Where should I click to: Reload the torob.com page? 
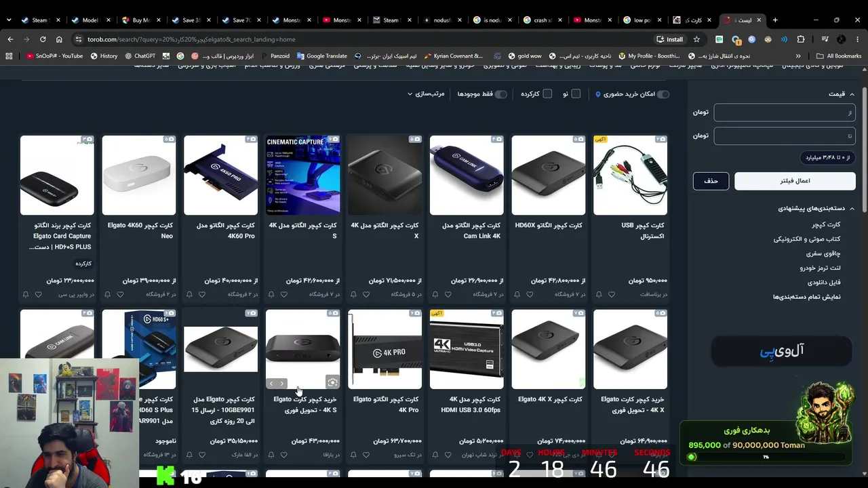[x=43, y=39]
